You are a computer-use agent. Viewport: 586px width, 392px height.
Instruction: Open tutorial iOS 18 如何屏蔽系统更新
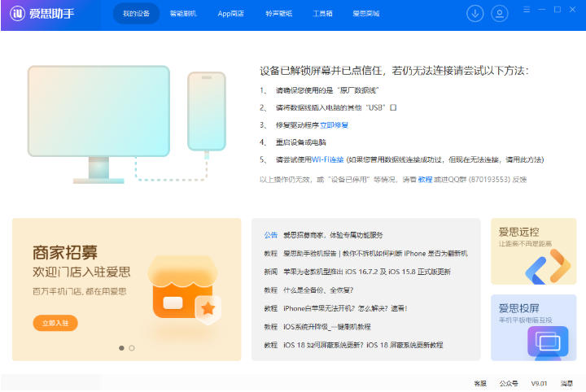pos(363,345)
